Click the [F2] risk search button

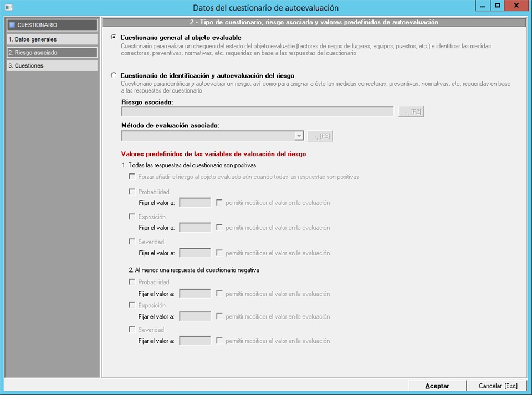[411, 112]
